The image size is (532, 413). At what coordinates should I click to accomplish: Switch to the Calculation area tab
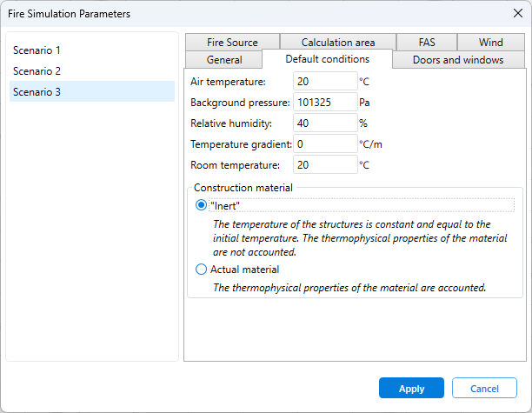(x=338, y=43)
